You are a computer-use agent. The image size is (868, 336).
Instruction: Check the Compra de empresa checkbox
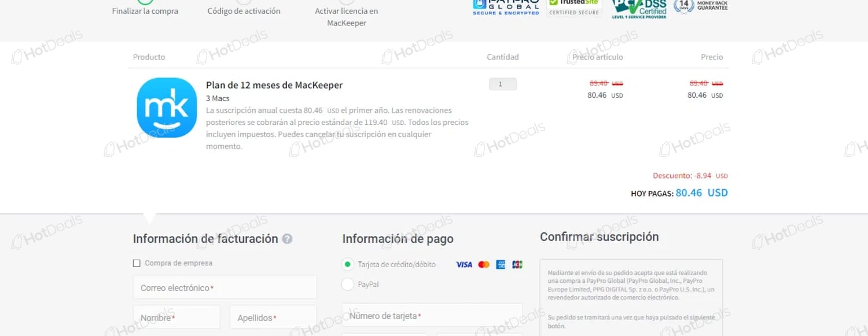pos(137,263)
